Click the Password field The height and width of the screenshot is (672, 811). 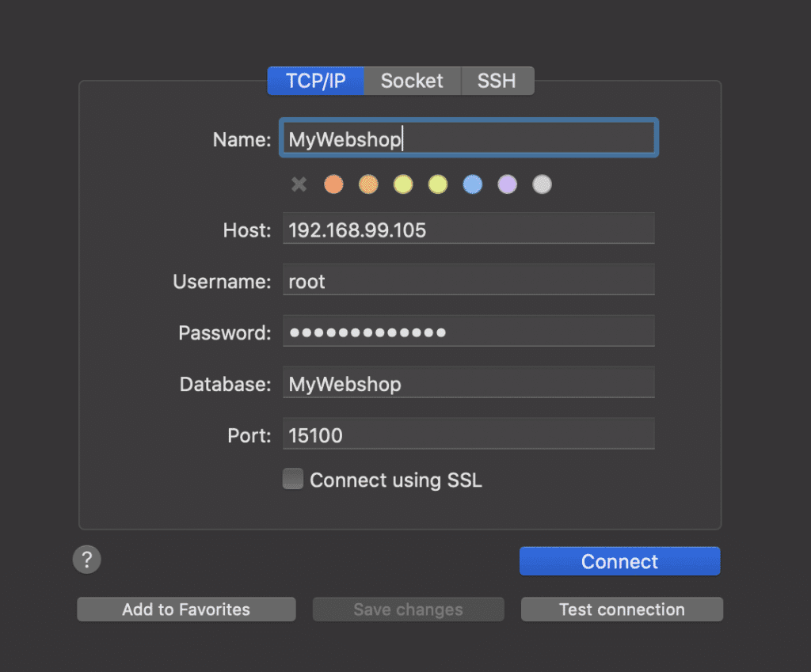pyautogui.click(x=468, y=332)
